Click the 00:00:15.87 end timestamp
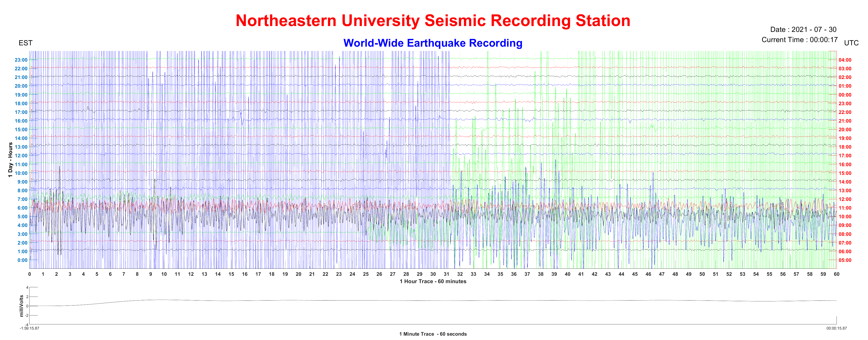The width and height of the screenshot is (868, 340). click(836, 328)
